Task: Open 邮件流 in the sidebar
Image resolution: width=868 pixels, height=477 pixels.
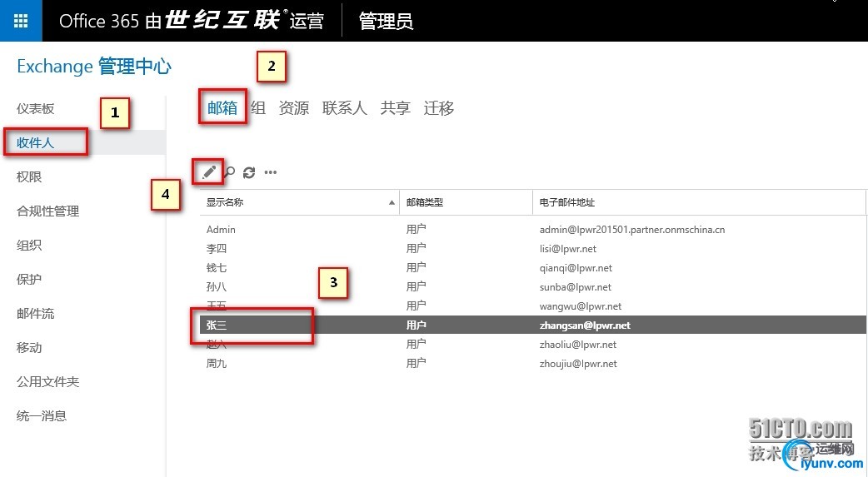Action: (36, 313)
